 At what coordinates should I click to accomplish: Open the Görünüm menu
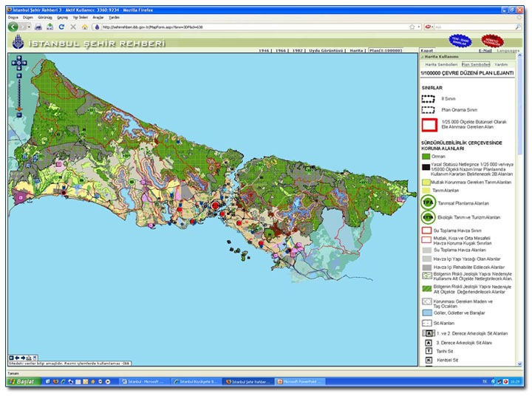[45, 17]
